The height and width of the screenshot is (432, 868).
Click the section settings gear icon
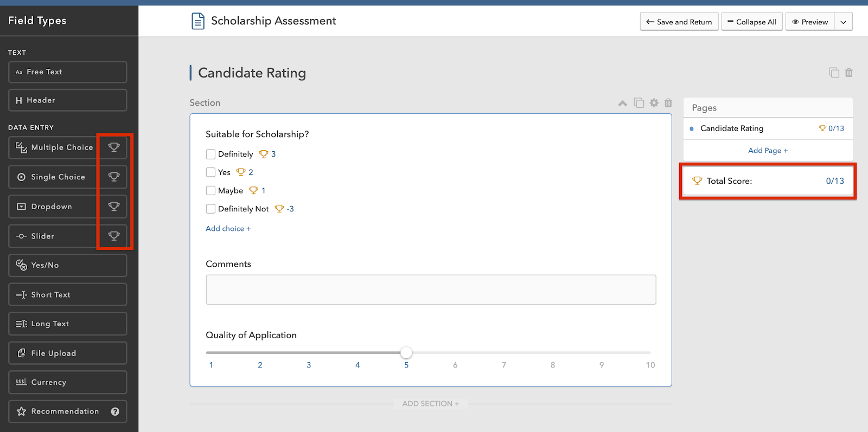[x=654, y=103]
